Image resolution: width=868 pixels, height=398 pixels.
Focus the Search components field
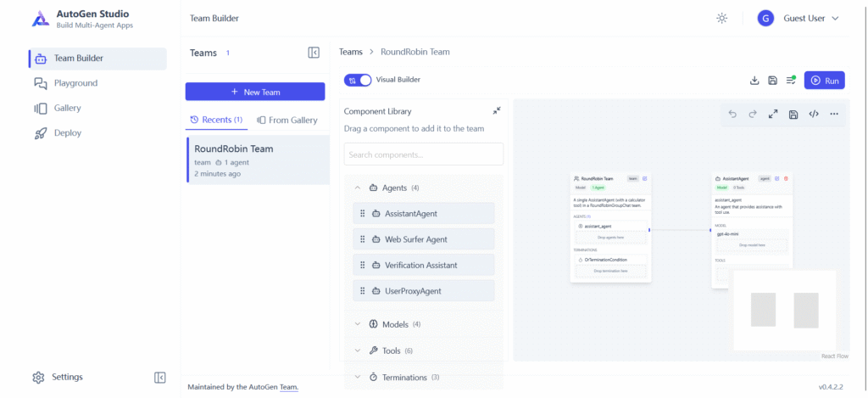424,154
